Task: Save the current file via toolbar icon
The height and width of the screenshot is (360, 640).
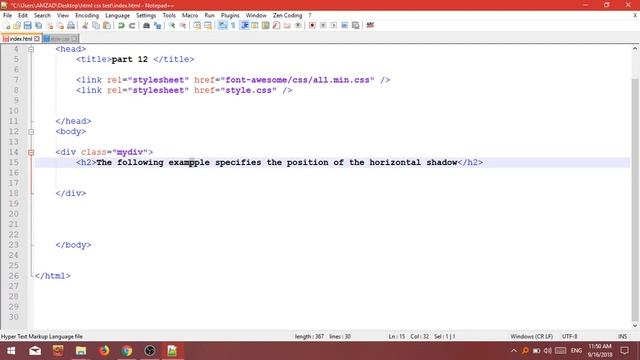Action: point(27,25)
